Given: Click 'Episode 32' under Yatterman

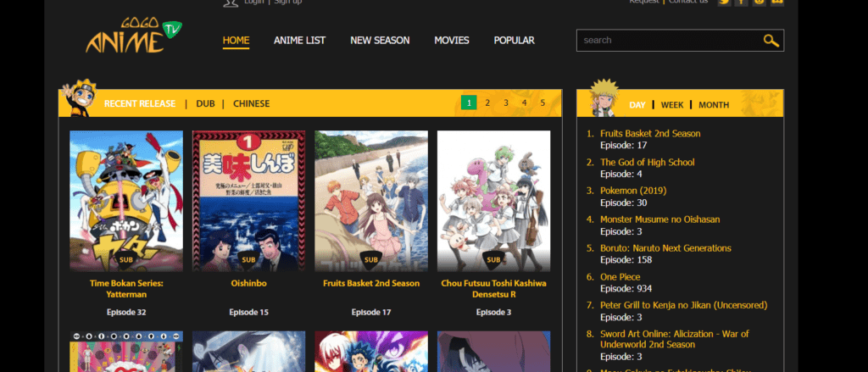Looking at the screenshot, I should click(x=126, y=312).
